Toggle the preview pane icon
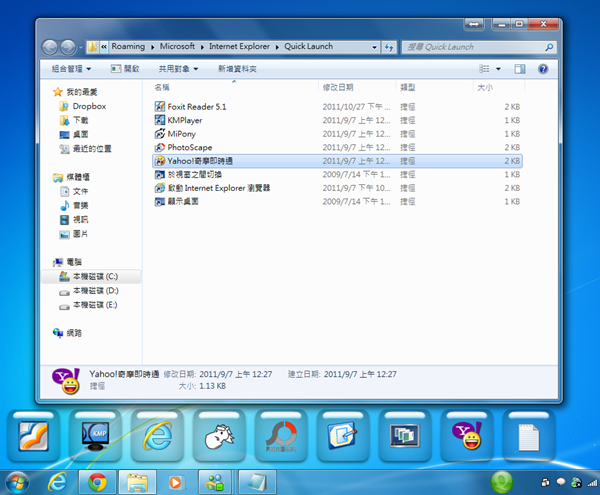Image resolution: width=600 pixels, height=495 pixels. 520,69
